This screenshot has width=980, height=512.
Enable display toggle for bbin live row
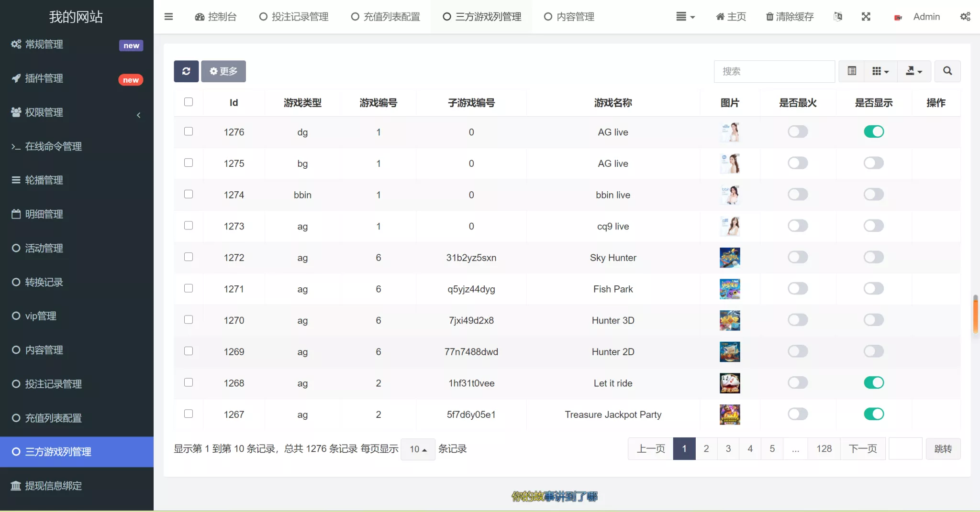(x=873, y=195)
